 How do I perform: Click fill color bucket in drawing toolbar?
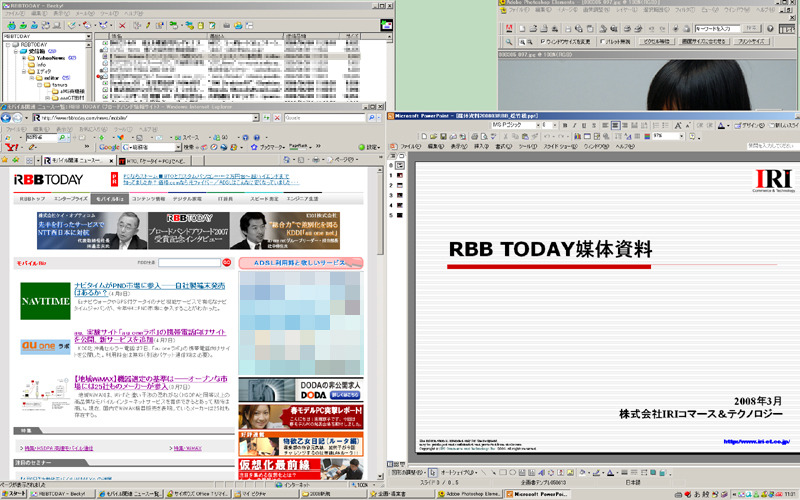583,472
